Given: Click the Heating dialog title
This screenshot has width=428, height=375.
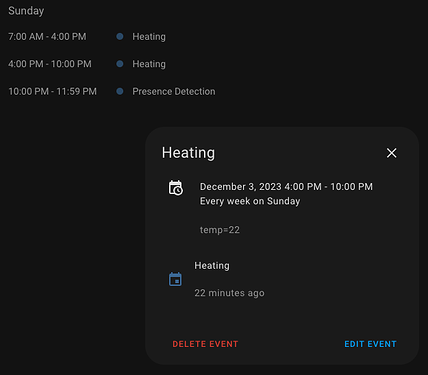Looking at the screenshot, I should click(x=188, y=153).
